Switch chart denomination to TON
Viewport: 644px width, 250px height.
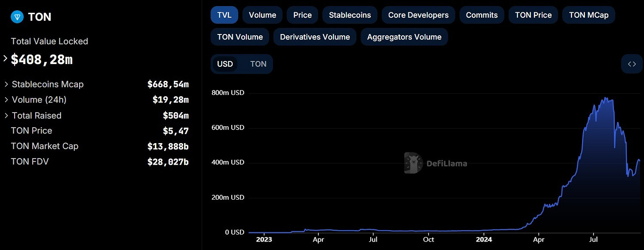[x=258, y=64]
